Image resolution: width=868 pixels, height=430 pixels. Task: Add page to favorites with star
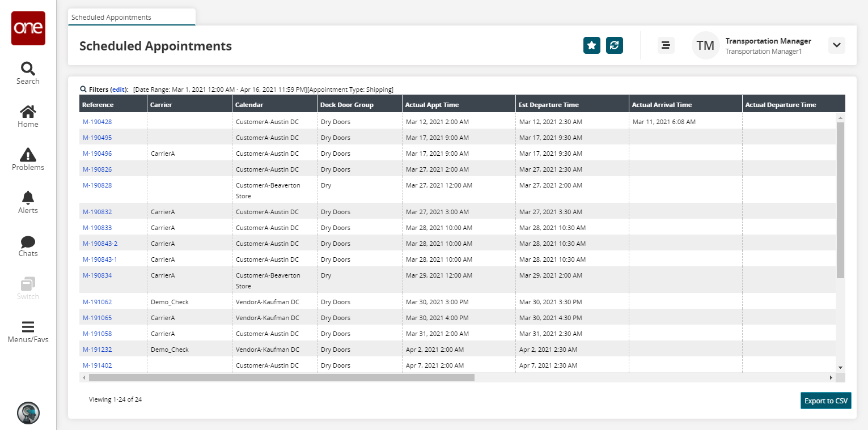click(592, 45)
